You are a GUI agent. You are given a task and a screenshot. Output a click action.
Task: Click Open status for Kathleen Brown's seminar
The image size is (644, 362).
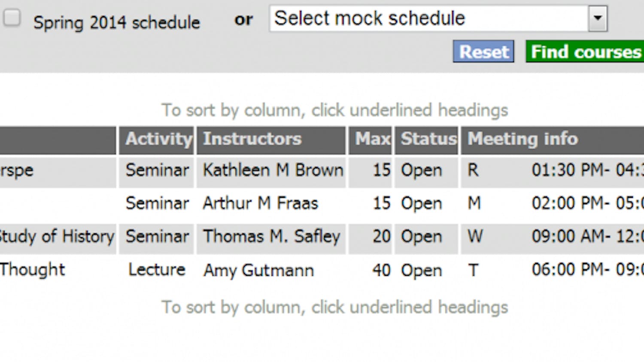[421, 170]
